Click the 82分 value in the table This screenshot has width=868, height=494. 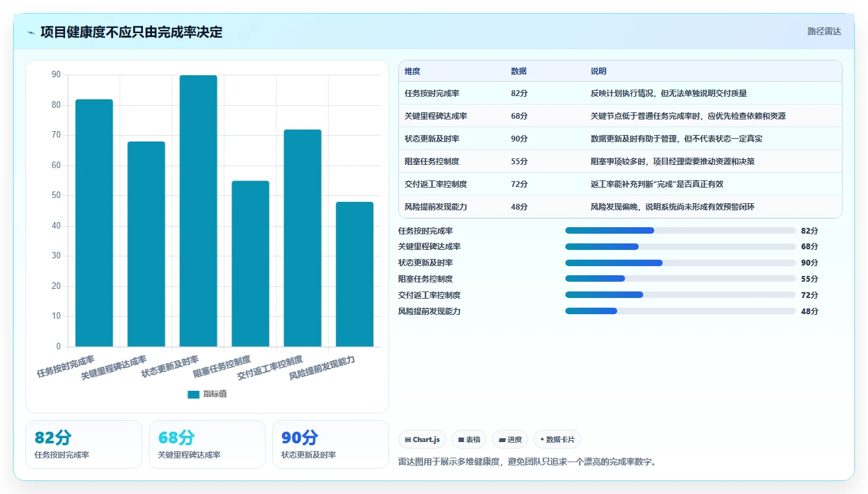(519, 93)
